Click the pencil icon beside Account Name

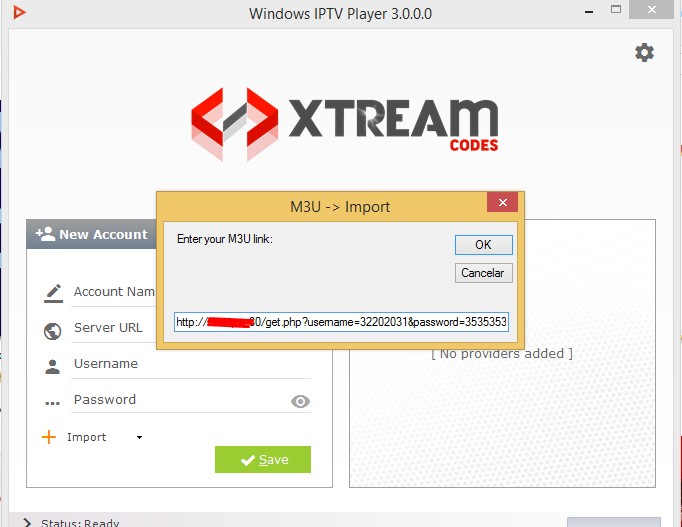(53, 293)
